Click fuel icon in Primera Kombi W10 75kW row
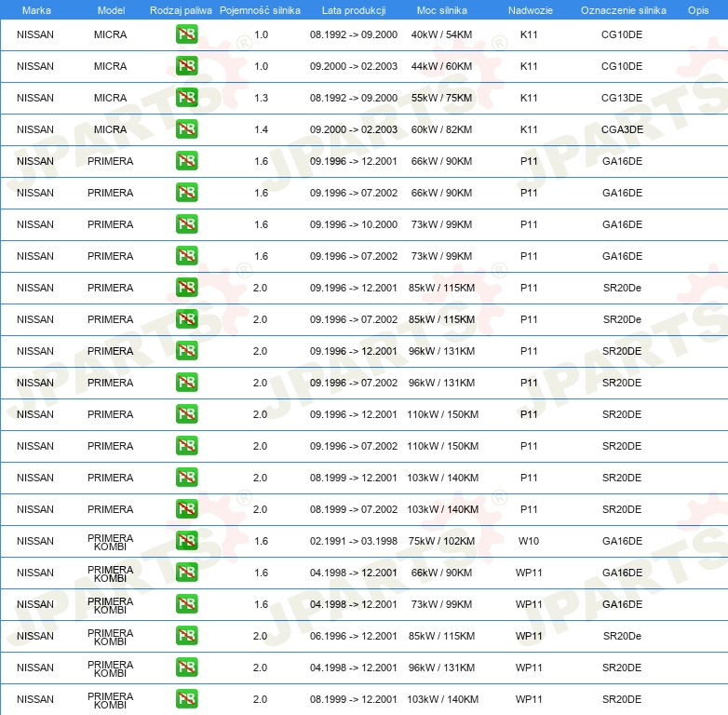Viewport: 728px width, 715px height. point(186,540)
